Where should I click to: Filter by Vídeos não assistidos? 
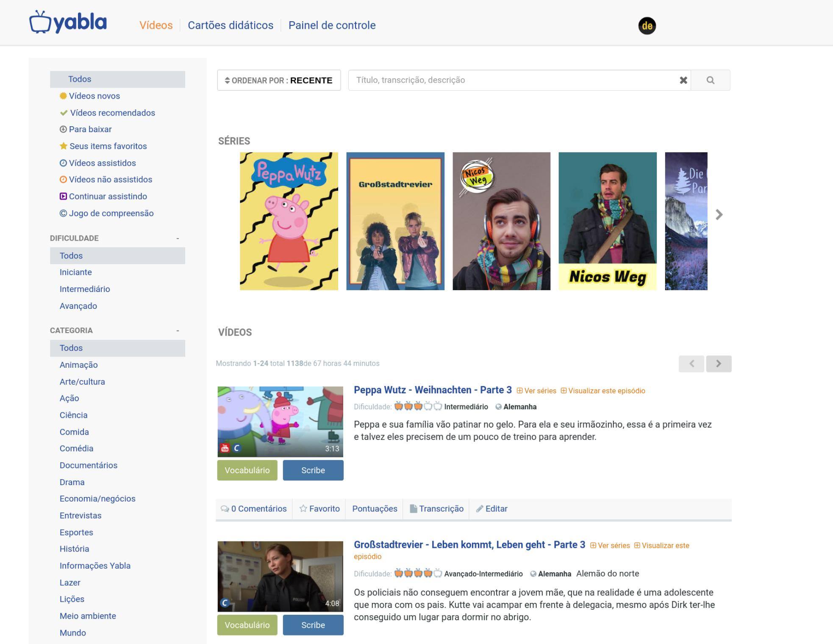pos(110,180)
